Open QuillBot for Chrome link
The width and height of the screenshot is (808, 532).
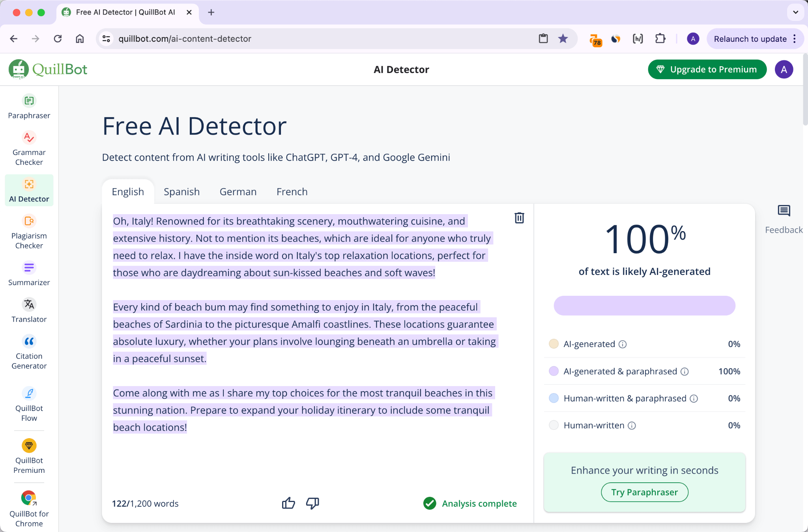tap(29, 509)
